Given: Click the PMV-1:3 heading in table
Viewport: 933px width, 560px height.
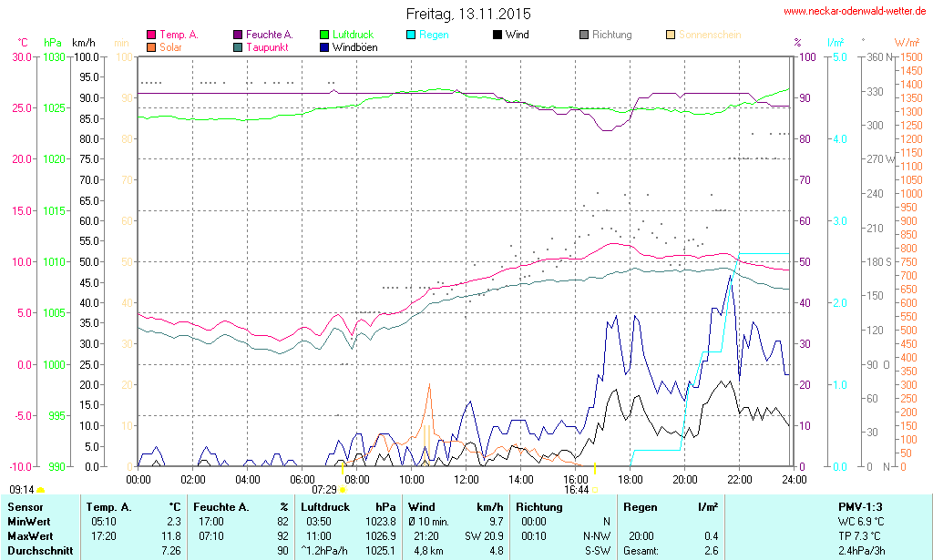Looking at the screenshot, I should [x=859, y=506].
